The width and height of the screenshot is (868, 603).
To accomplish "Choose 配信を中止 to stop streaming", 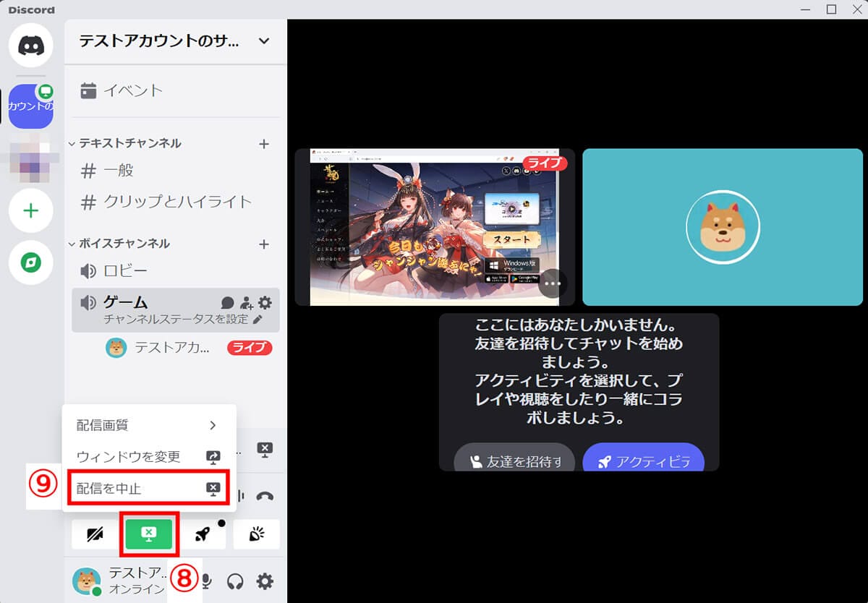I will click(148, 488).
